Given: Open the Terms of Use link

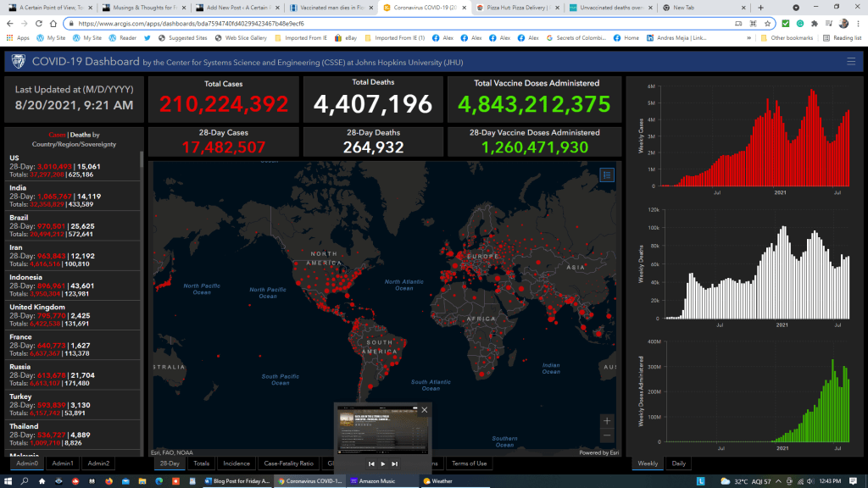Looking at the screenshot, I should pyautogui.click(x=469, y=463).
